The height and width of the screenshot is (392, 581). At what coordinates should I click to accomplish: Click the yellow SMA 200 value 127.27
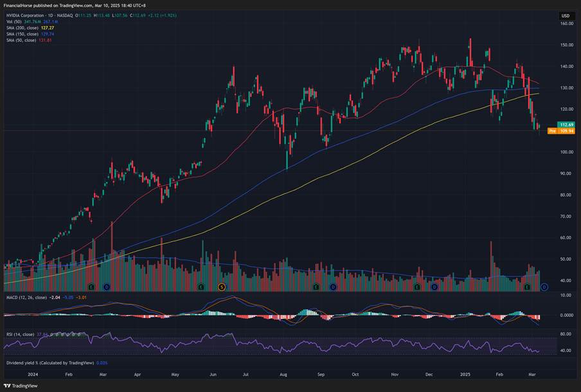pyautogui.click(x=48, y=28)
